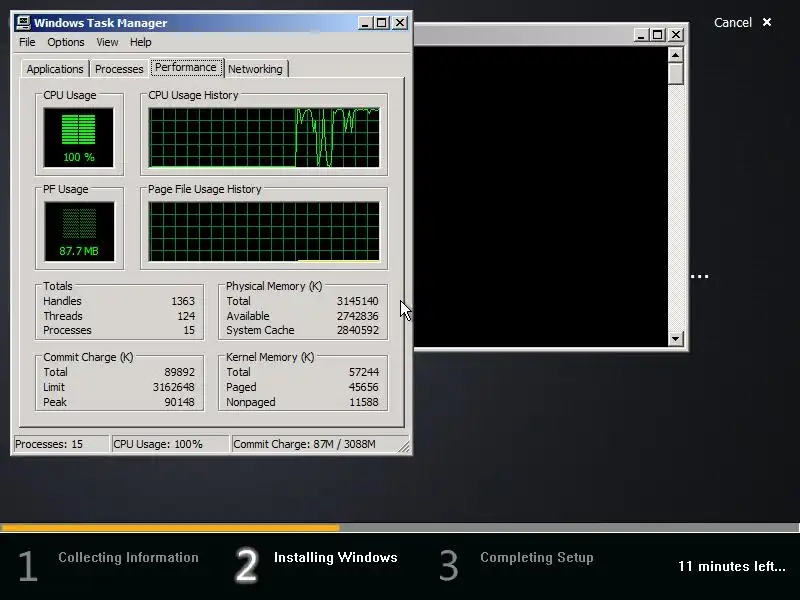Click System Cache value 2840592
Screen dimensions: 800x600
click(x=357, y=330)
